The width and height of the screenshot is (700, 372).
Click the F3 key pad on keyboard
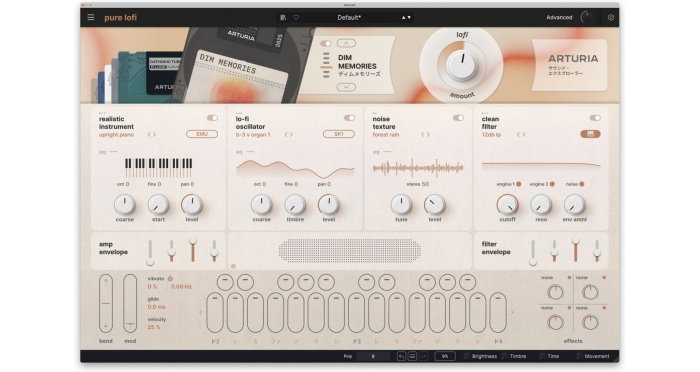pyautogui.click(x=356, y=313)
